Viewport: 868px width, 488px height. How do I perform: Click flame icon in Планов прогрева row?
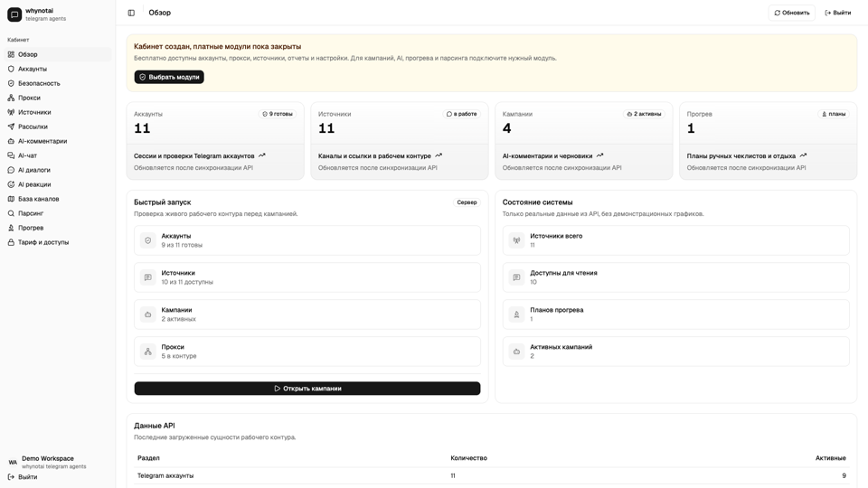coord(516,314)
